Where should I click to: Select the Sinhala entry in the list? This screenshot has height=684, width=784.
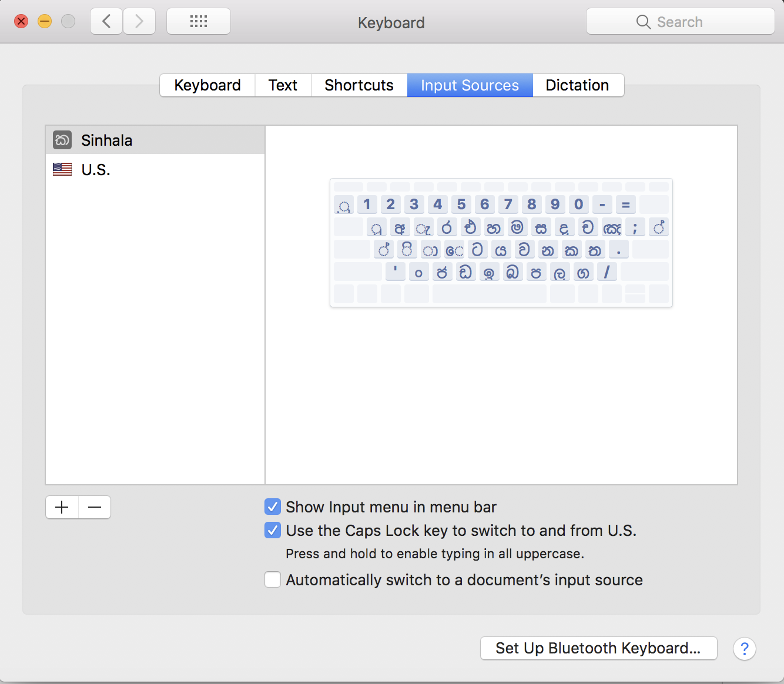click(106, 140)
